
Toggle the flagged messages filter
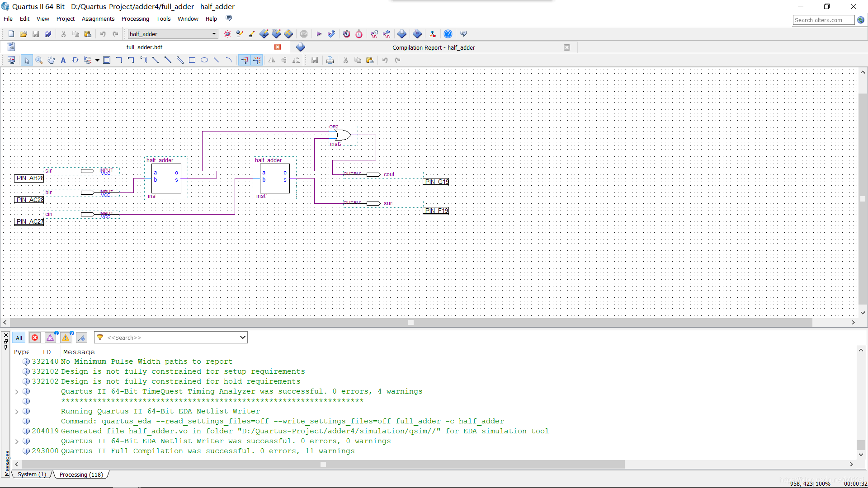click(81, 338)
